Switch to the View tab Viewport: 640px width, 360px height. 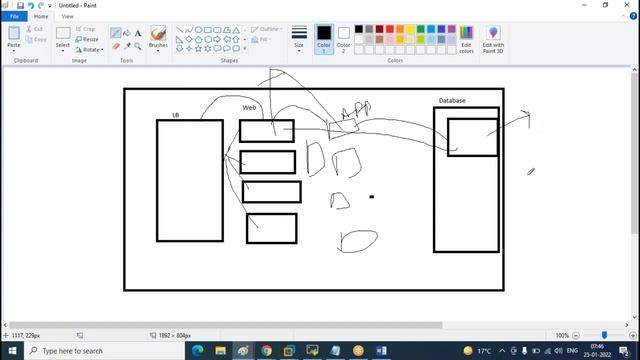point(67,16)
